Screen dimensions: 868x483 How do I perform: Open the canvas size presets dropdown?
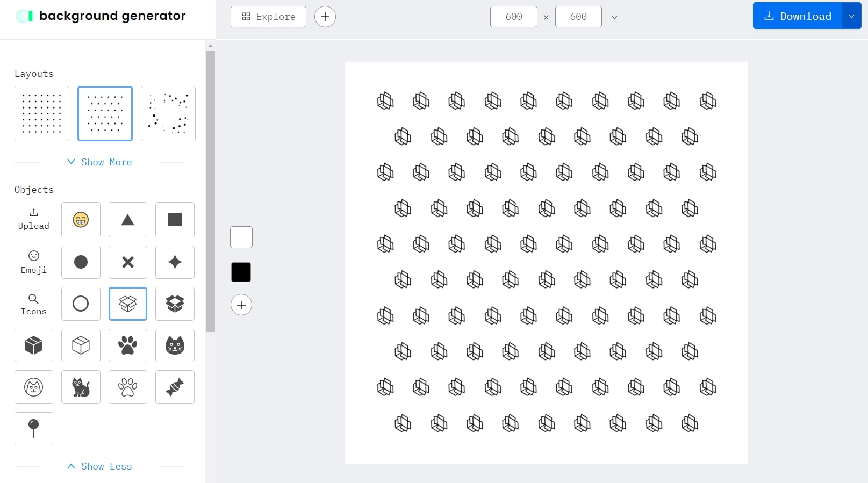pyautogui.click(x=614, y=17)
